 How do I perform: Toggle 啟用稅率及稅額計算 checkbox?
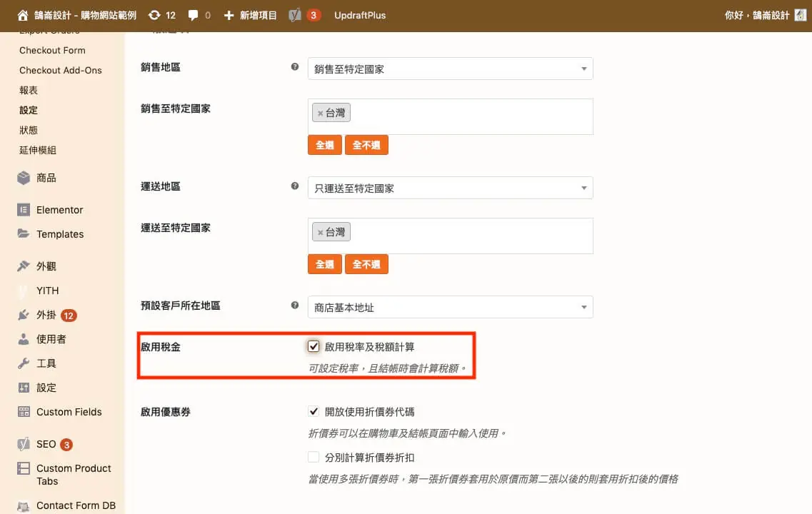click(314, 346)
